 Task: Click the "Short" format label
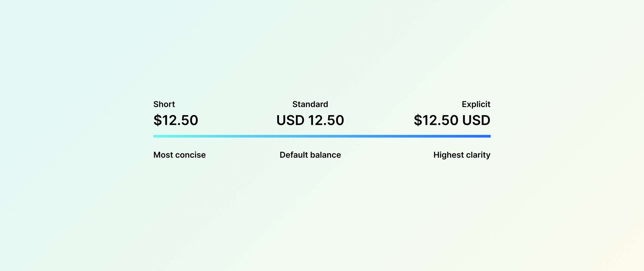(164, 104)
